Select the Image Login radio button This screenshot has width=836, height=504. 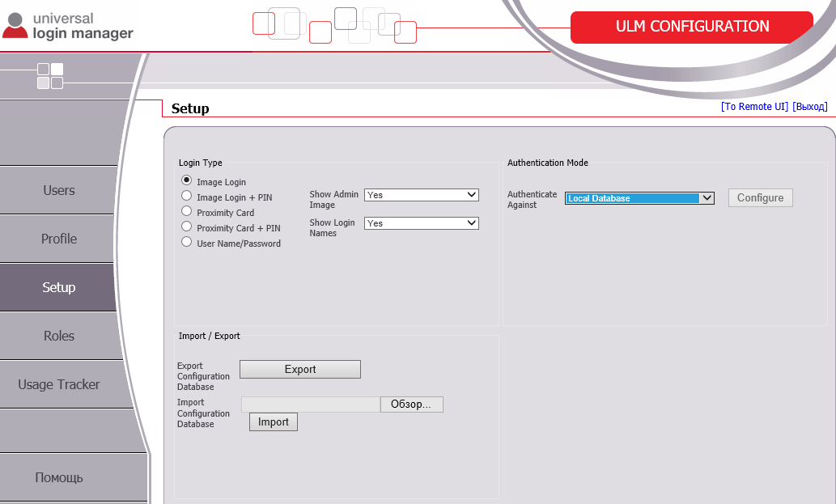[x=186, y=180]
